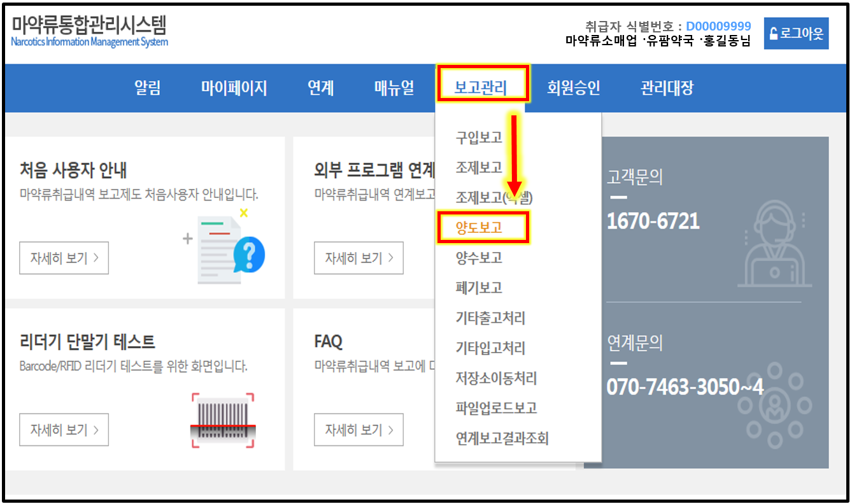The height and width of the screenshot is (504, 852).
Task: Select 구입보고 from the dropdown
Action: click(x=479, y=137)
